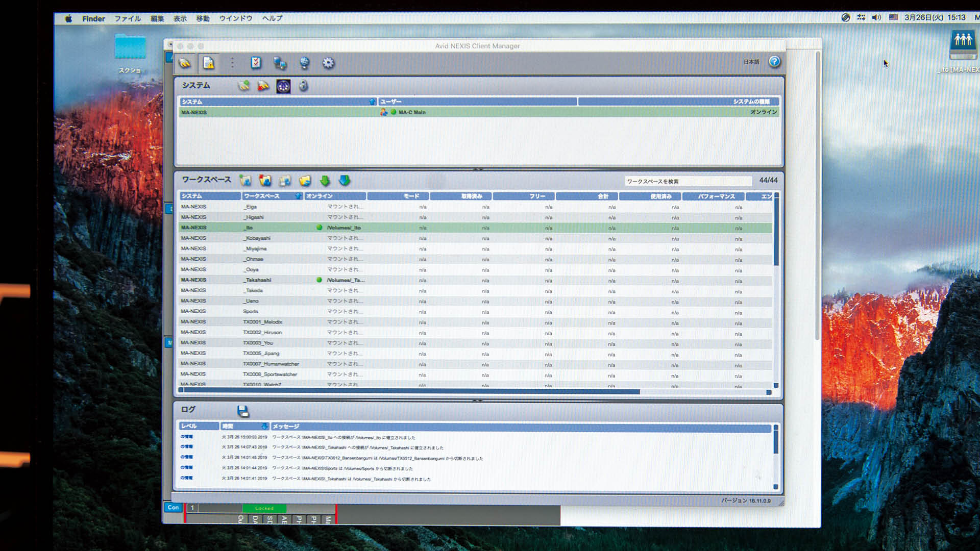980x551 pixels.
Task: Open the ファイル menu
Action: pos(128,18)
